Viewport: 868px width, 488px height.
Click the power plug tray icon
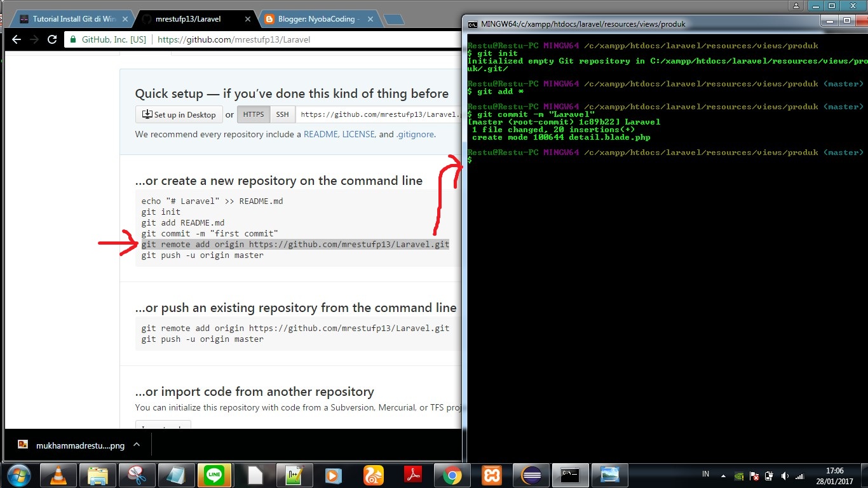[770, 475]
